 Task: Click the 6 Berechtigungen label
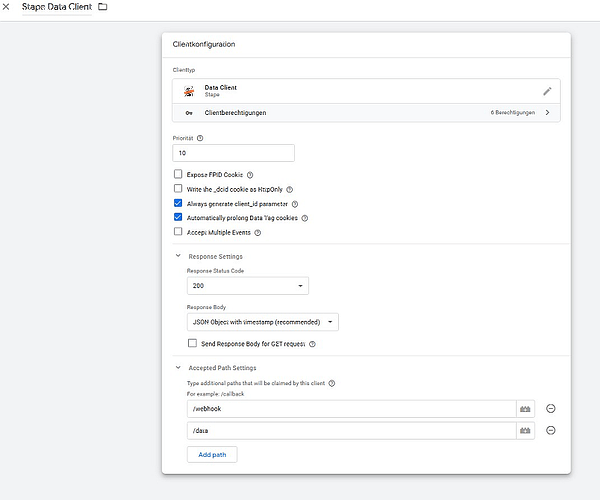pos(513,112)
